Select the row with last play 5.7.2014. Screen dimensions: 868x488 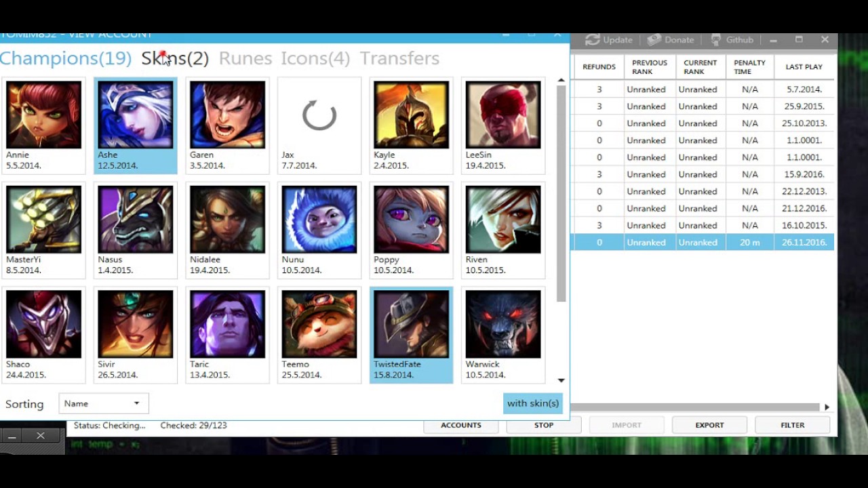(x=704, y=89)
